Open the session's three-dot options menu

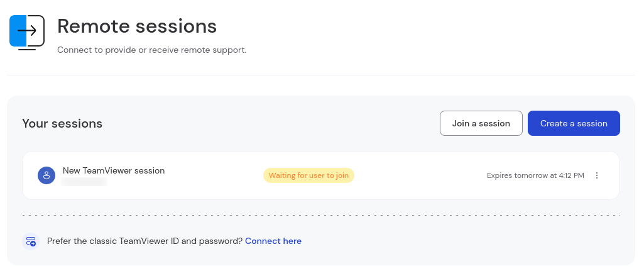597,175
